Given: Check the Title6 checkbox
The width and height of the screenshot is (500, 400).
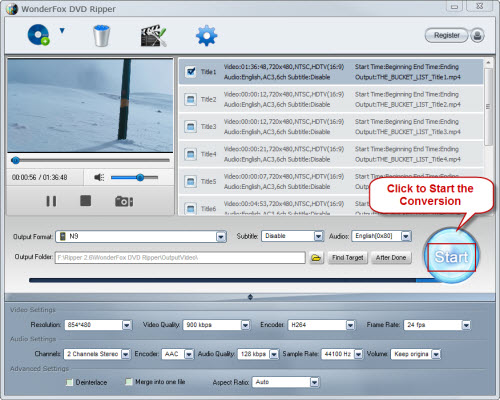Looking at the screenshot, I should [190, 209].
